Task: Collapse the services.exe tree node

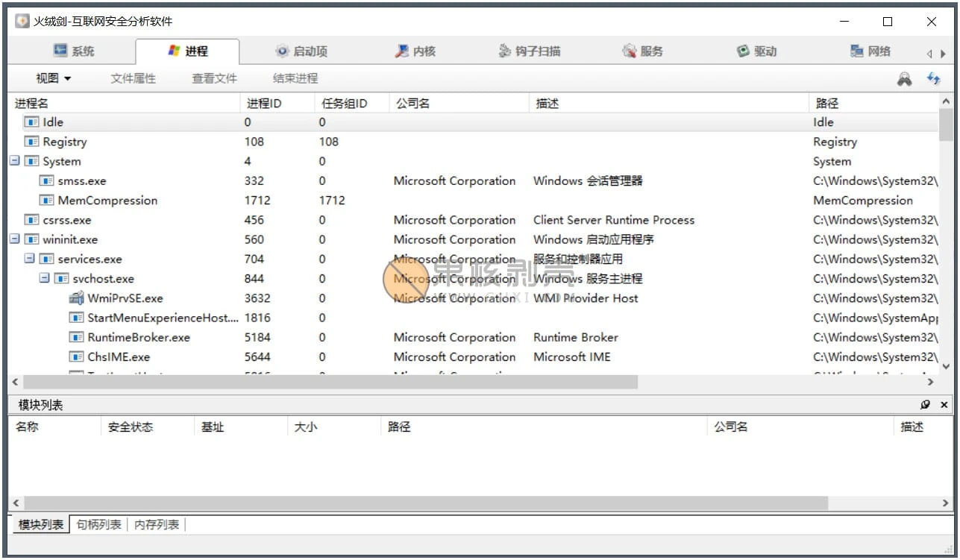Action: click(29, 259)
